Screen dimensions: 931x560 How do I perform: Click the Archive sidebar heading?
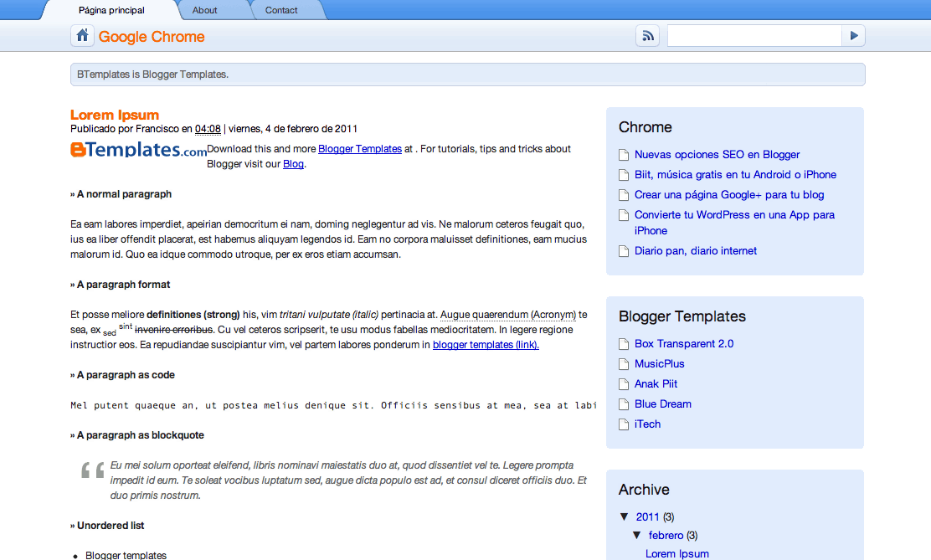point(644,490)
